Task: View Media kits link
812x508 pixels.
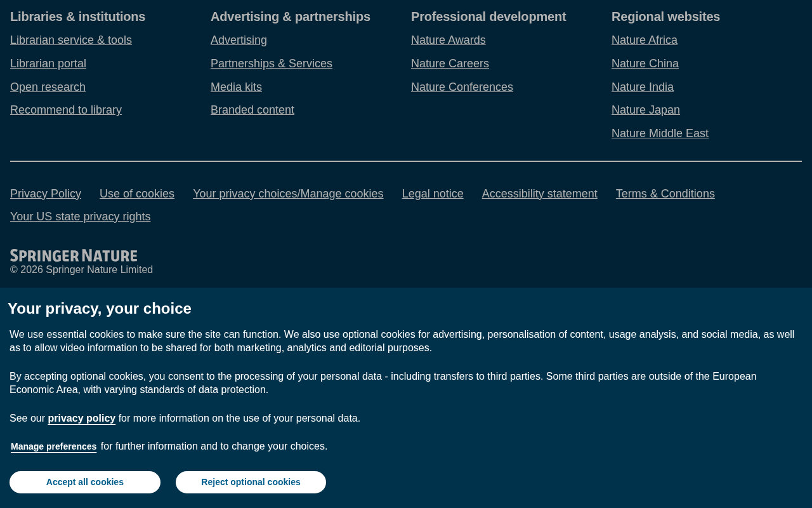Action: tap(236, 87)
